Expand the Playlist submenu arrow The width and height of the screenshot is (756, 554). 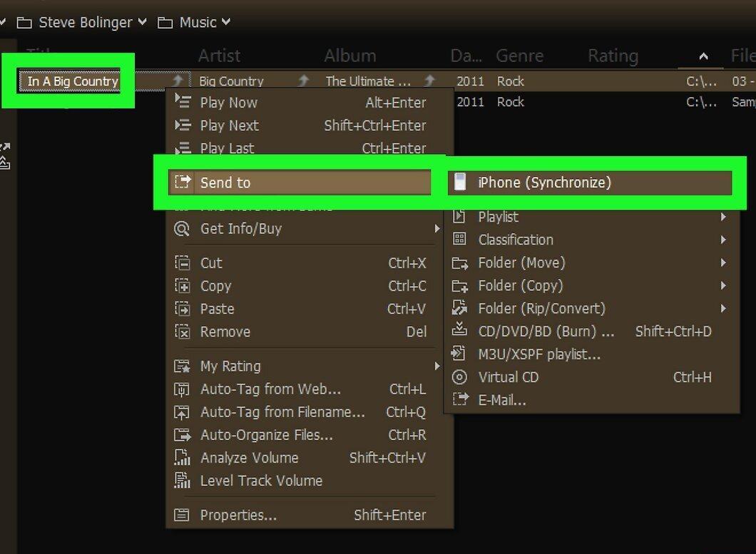tap(723, 217)
